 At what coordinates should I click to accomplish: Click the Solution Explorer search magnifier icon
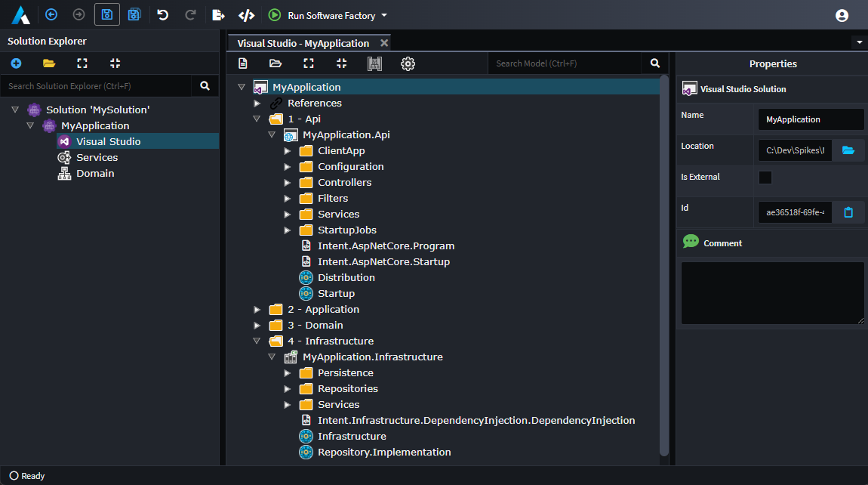[205, 86]
